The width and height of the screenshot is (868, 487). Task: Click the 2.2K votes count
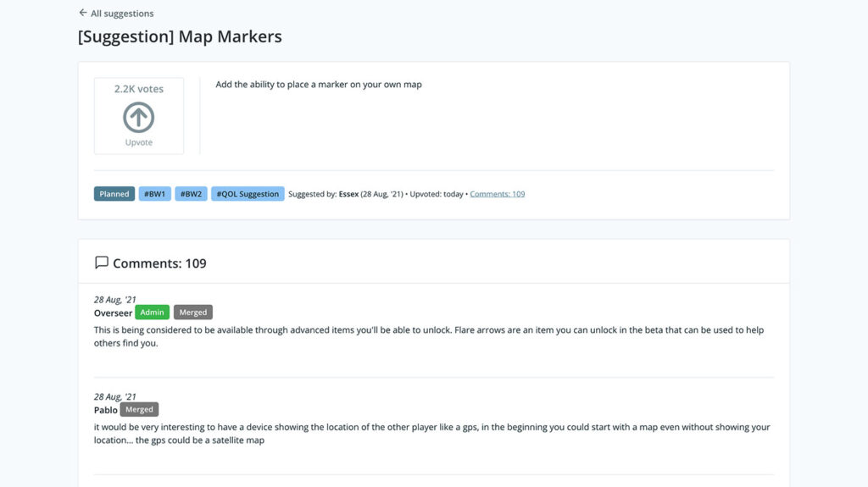(x=139, y=89)
